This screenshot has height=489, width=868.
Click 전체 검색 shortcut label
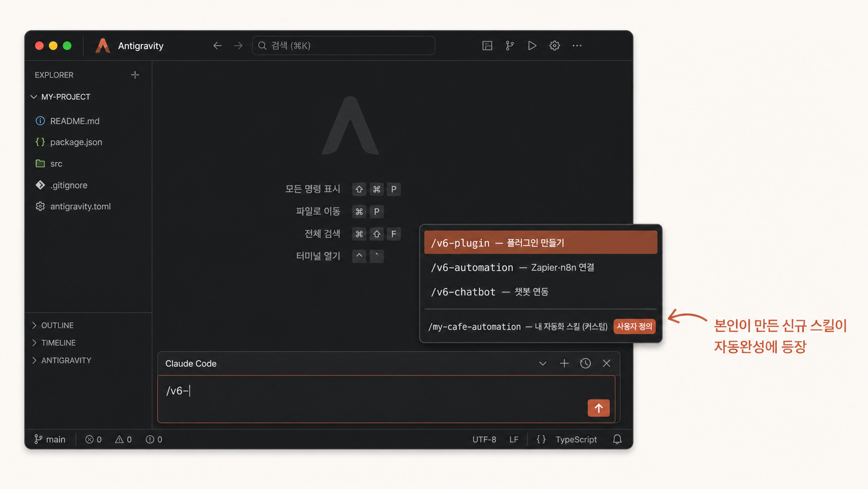point(322,234)
